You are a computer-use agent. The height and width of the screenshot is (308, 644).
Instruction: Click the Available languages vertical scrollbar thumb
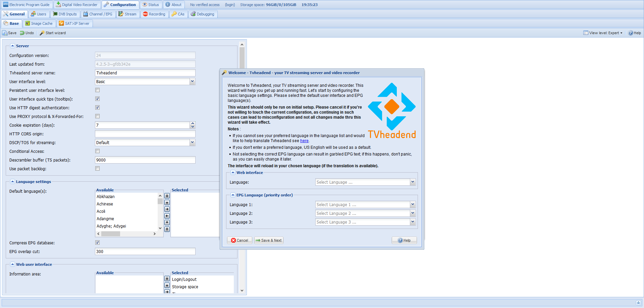click(x=160, y=201)
